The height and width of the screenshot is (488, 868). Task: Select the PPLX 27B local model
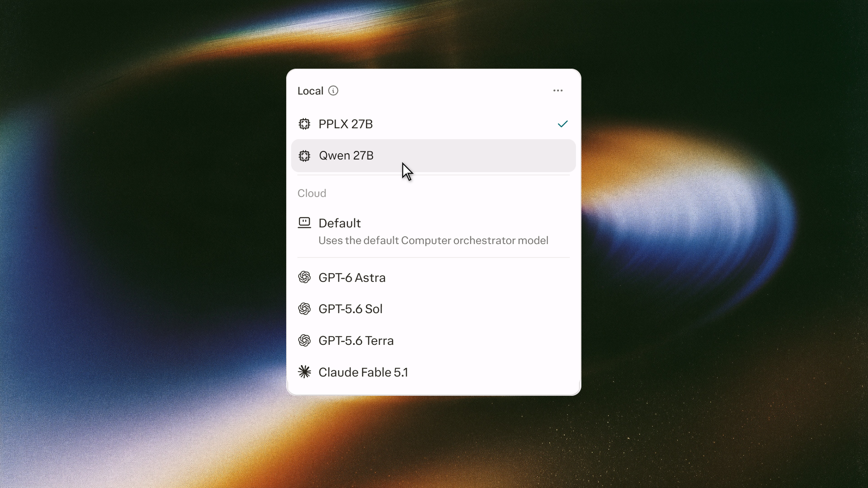(434, 124)
